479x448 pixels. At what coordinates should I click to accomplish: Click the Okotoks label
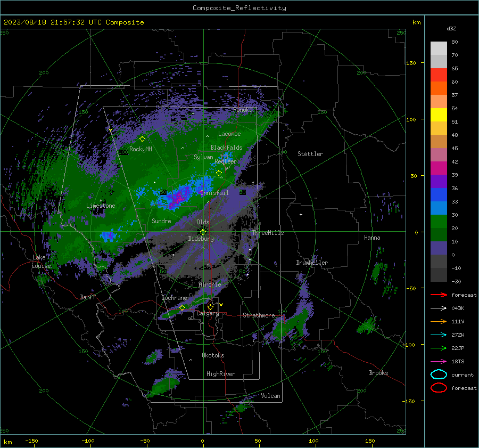point(213,355)
